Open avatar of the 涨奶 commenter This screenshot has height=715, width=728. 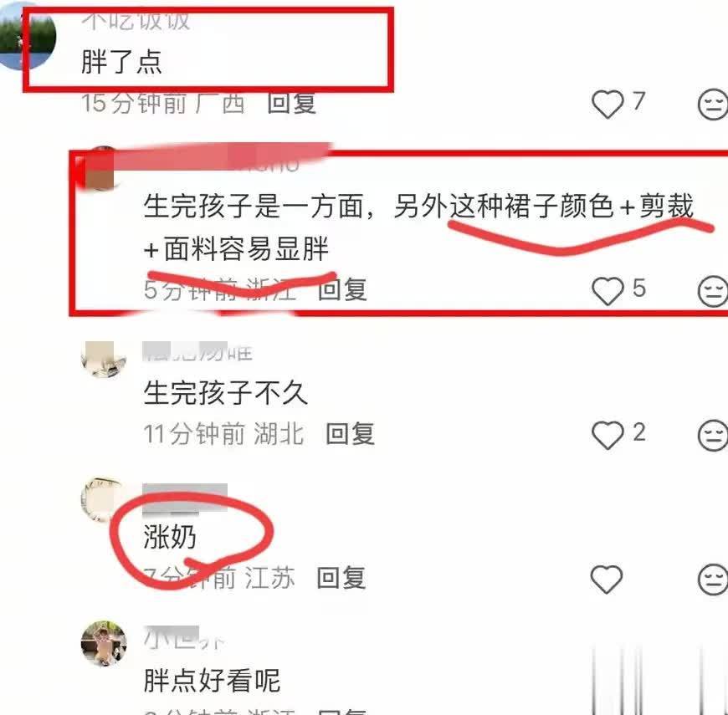tap(103, 500)
